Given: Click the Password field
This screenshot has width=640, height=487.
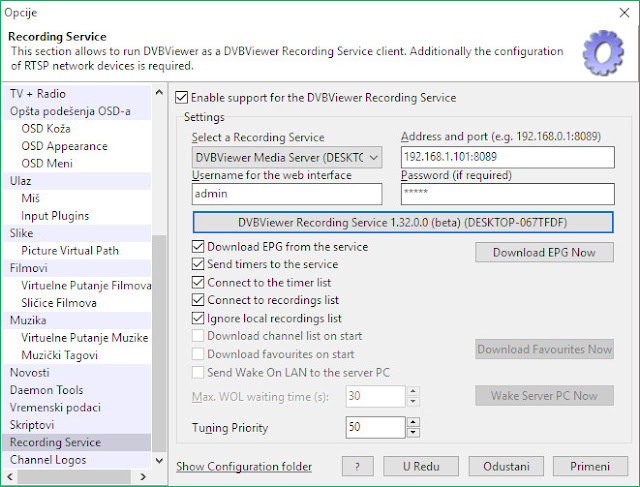Looking at the screenshot, I should (x=507, y=194).
